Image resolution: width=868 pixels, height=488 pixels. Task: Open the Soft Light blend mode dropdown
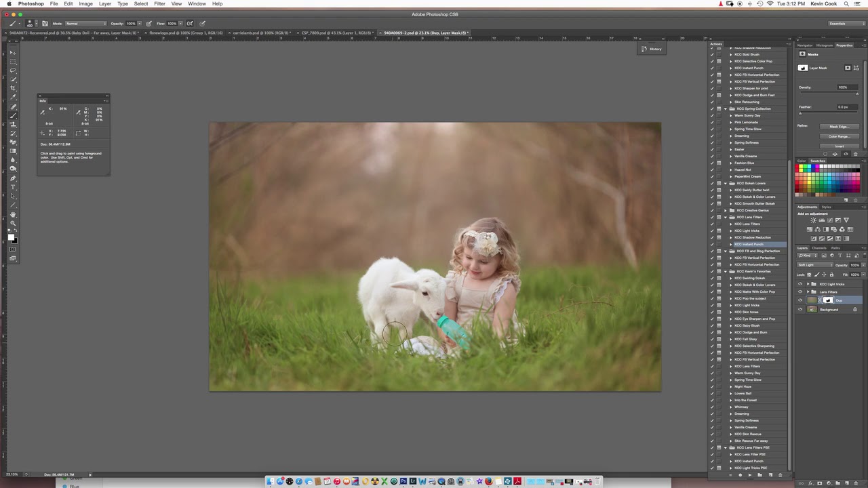[814, 265]
